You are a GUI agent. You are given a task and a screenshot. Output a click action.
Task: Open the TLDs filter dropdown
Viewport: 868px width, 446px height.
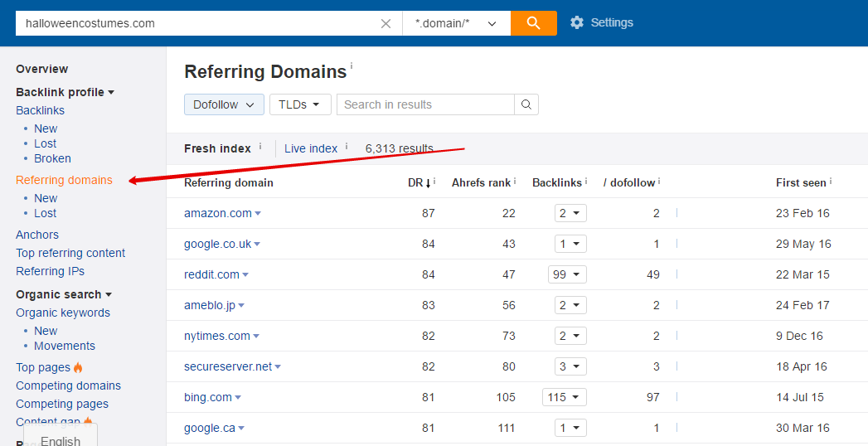300,104
